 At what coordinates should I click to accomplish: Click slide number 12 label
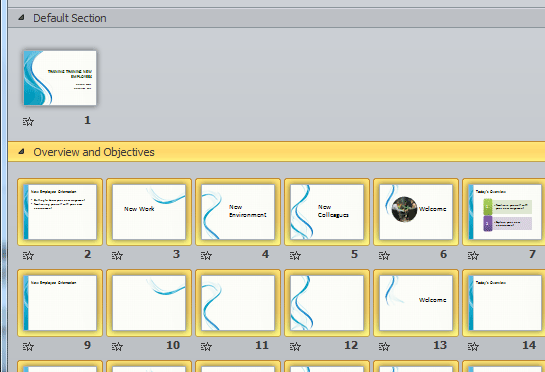tap(351, 345)
